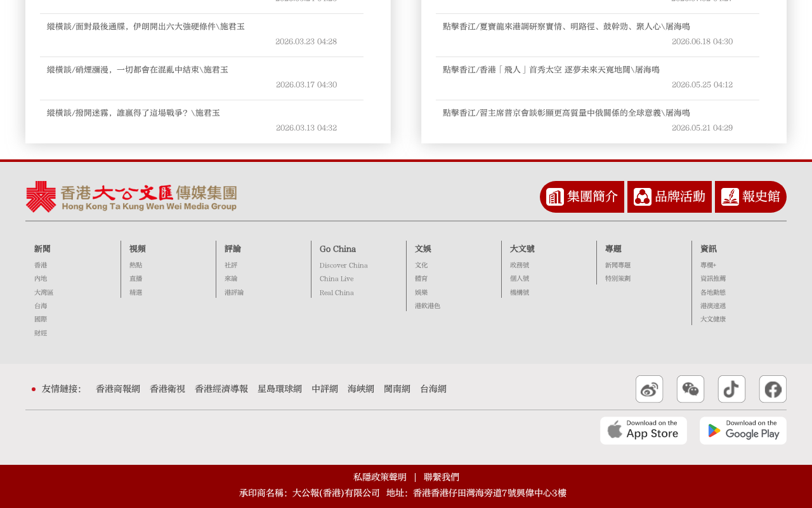Viewport: 812px width, 508px height.
Task: Open the Weibo social icon
Action: [x=649, y=389]
